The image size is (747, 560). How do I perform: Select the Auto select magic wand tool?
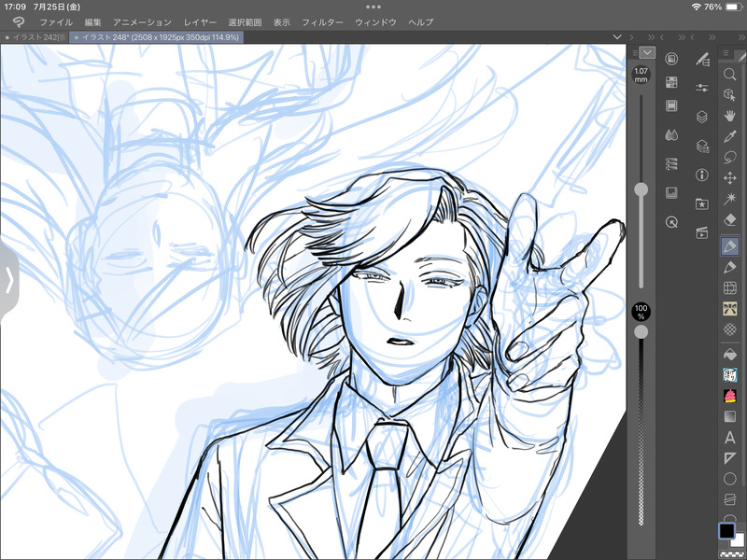[x=729, y=199]
